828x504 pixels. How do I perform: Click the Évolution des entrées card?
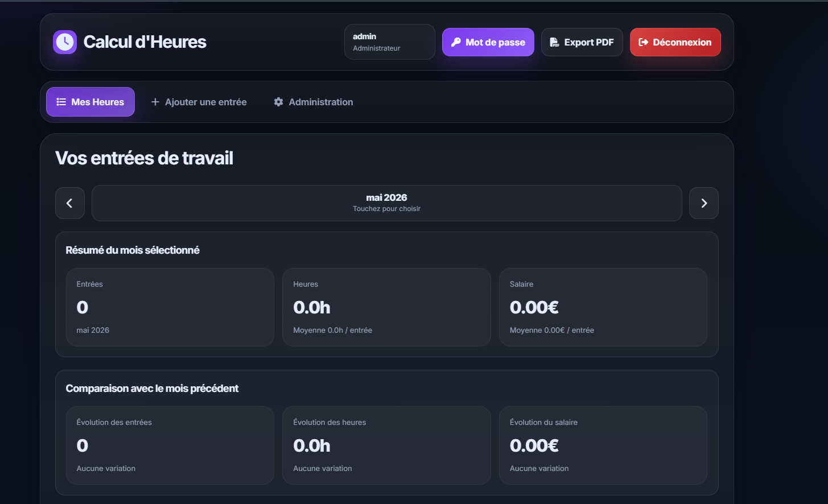[x=170, y=445]
